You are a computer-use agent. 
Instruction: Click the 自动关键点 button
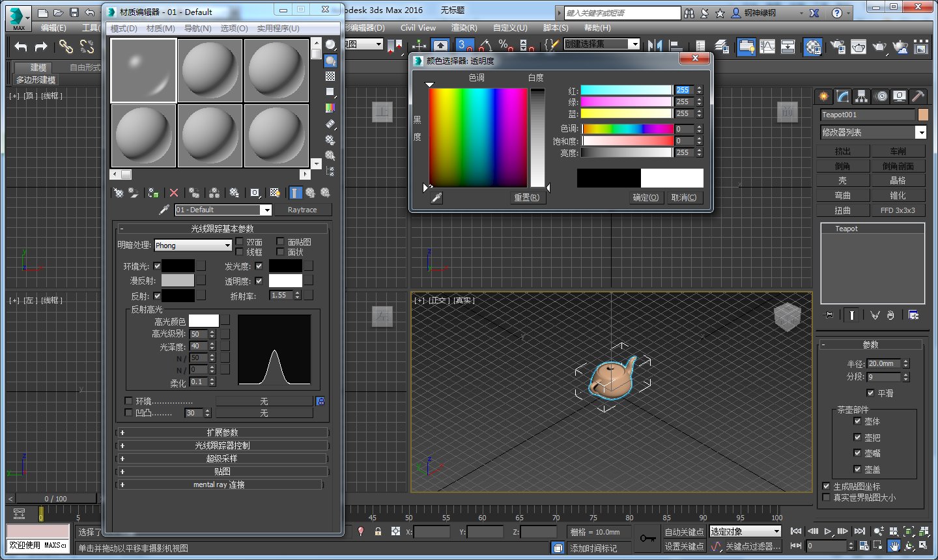pyautogui.click(x=684, y=531)
